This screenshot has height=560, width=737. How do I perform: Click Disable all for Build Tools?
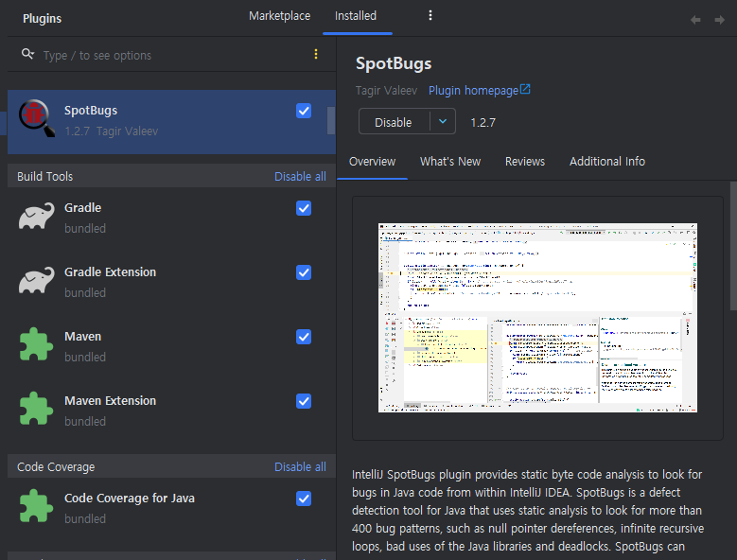coord(300,177)
